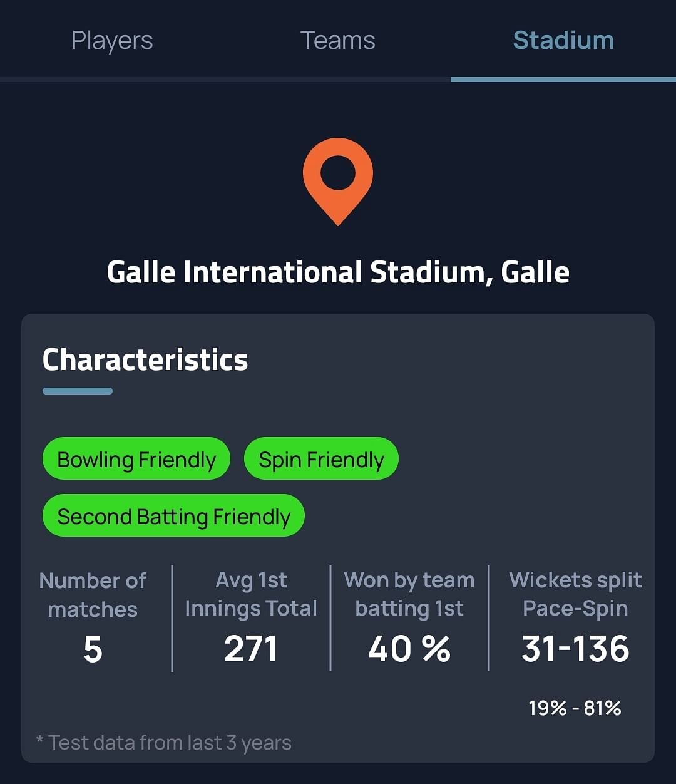Select the Second Batting Friendly tag
Image resolution: width=676 pixels, height=784 pixels.
point(173,517)
